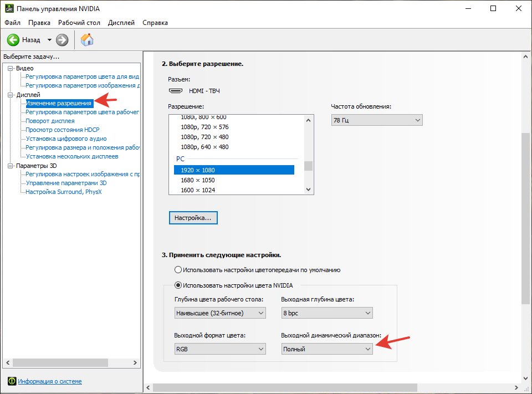Open Регулировка параметров цвета для видео

click(x=83, y=76)
